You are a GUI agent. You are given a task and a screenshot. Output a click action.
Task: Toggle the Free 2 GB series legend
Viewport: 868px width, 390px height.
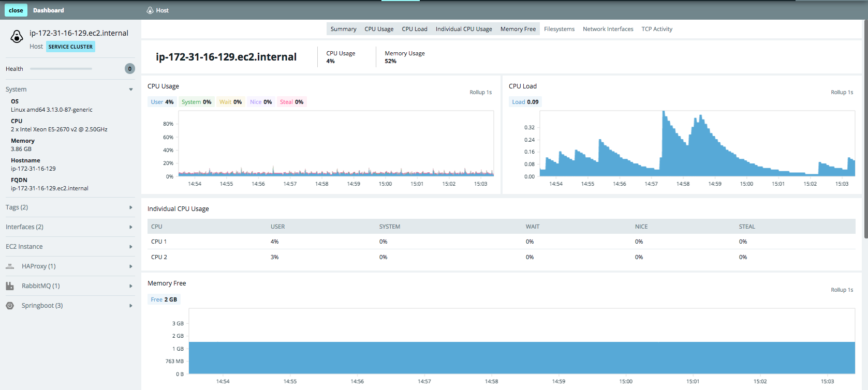point(164,299)
